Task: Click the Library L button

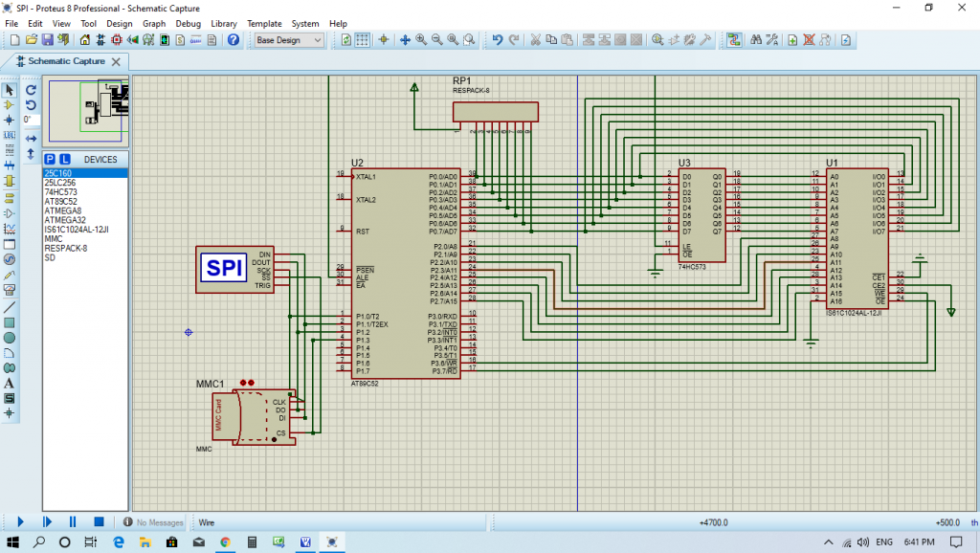Action: pyautogui.click(x=64, y=159)
